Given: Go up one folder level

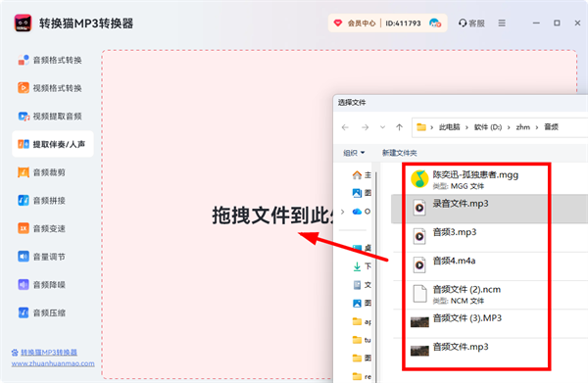Looking at the screenshot, I should click(x=400, y=127).
